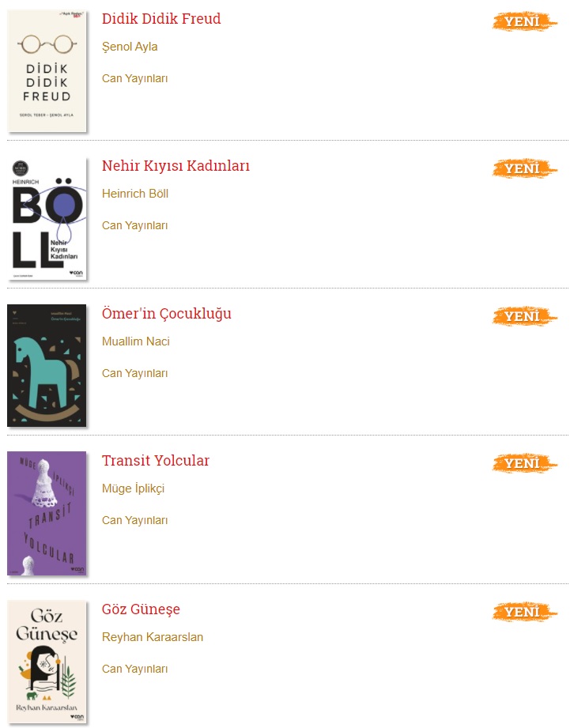View books by Müge İplikçi
570x728 pixels.
click(x=133, y=488)
